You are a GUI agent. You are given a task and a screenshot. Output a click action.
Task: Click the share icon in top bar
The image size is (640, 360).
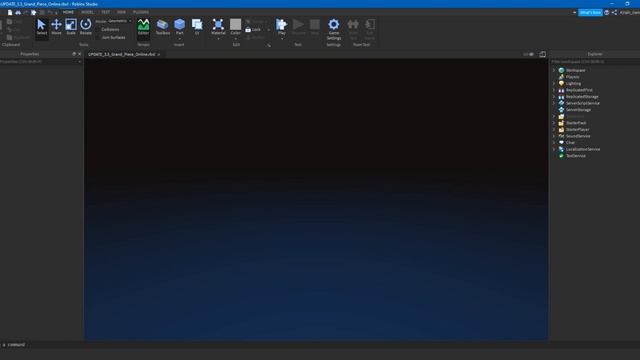point(614,13)
